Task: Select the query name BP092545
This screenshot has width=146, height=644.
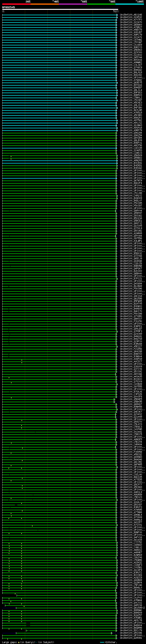Action: (8, 8)
